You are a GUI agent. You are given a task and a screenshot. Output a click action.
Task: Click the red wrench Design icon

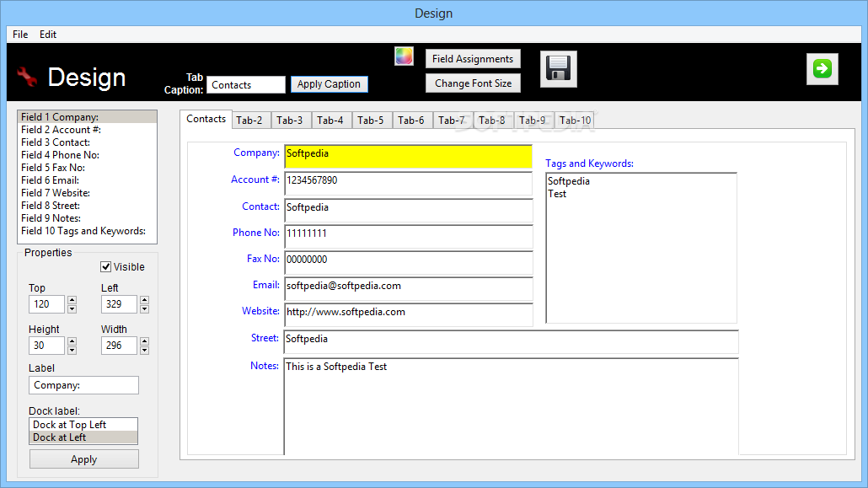point(27,77)
